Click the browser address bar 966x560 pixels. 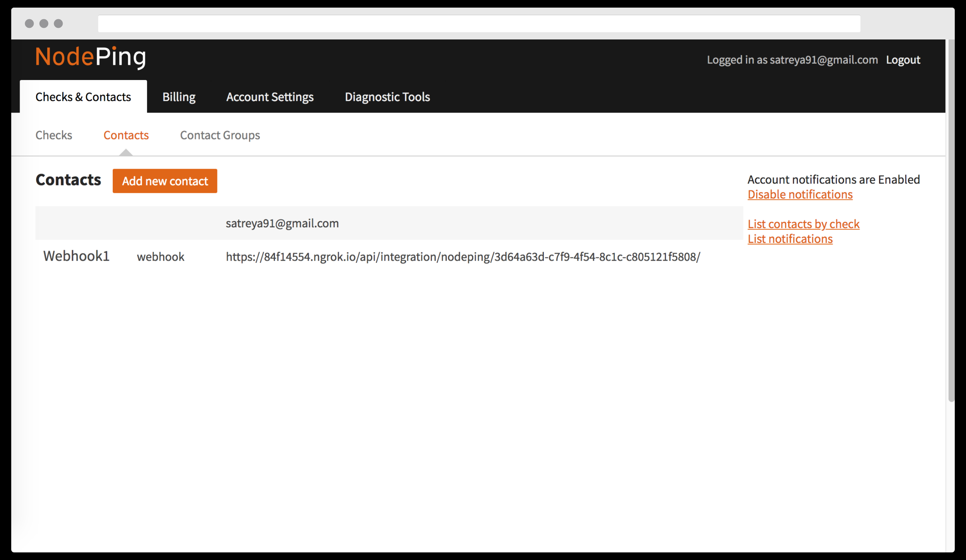click(479, 24)
